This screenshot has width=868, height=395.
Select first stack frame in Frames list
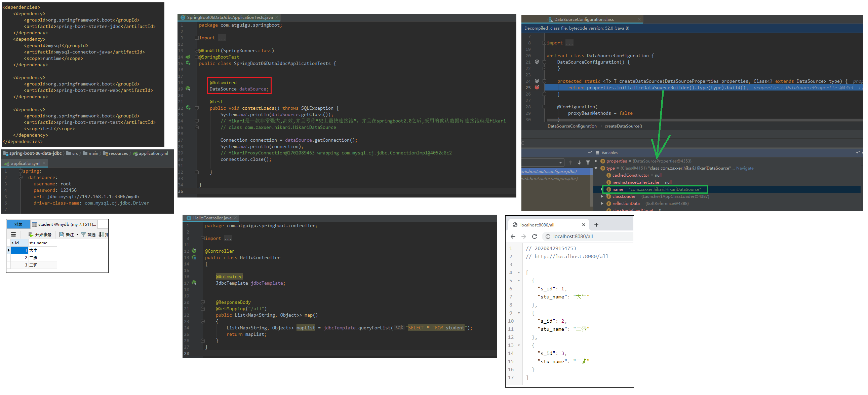pos(556,171)
